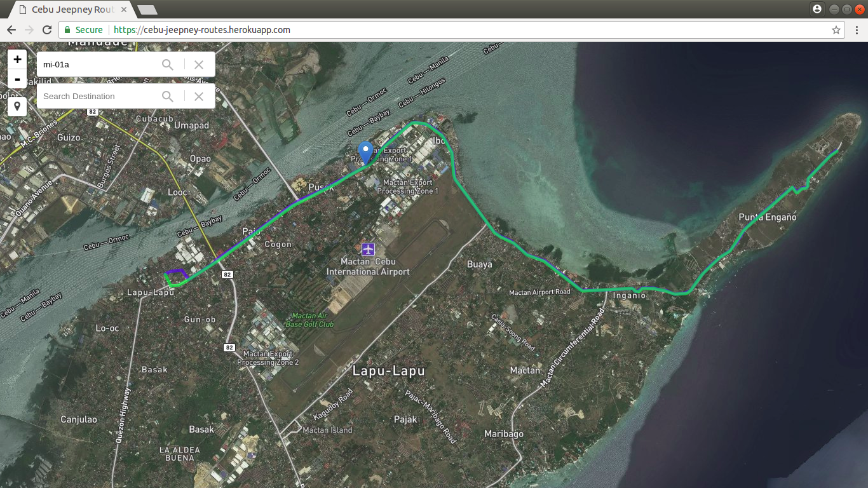The height and width of the screenshot is (488, 868).
Task: Click the Kagudoy Road label
Action: [333, 404]
